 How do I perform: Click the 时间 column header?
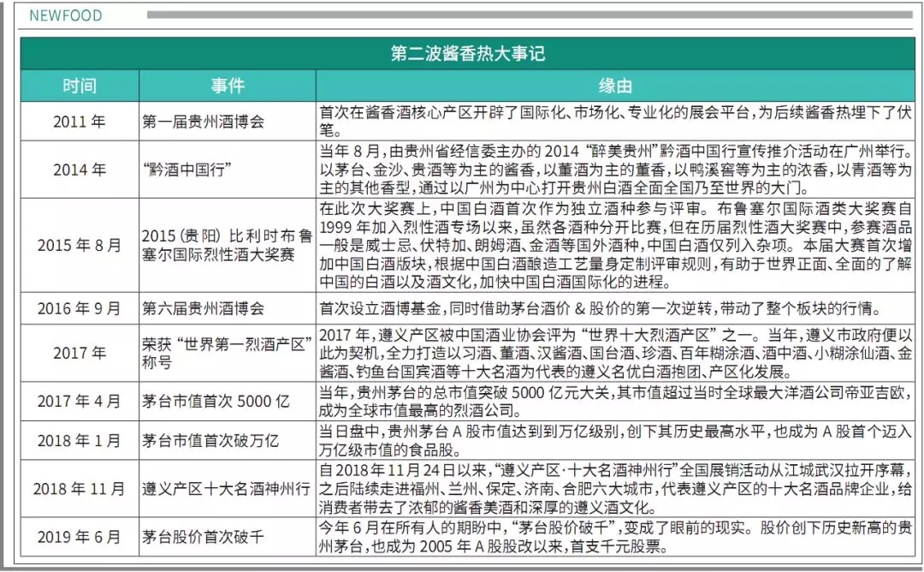click(80, 86)
